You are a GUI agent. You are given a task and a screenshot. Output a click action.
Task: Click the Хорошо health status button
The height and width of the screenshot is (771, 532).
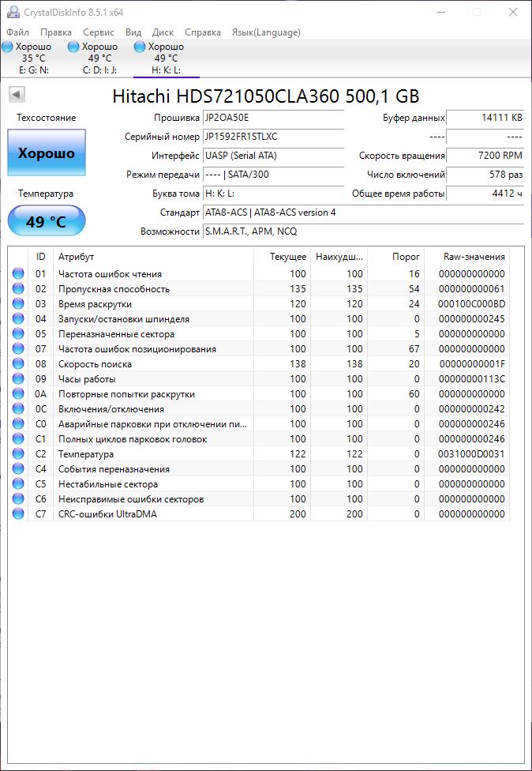tap(47, 152)
